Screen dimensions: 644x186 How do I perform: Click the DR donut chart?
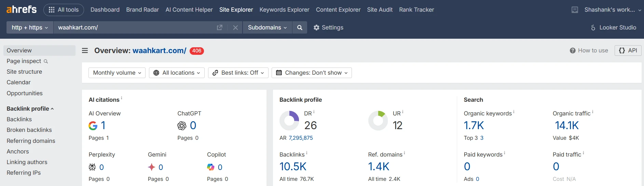pyautogui.click(x=289, y=121)
